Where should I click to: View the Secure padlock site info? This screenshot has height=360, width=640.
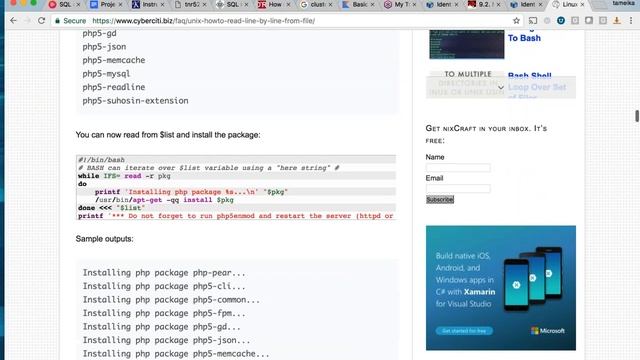click(70, 21)
